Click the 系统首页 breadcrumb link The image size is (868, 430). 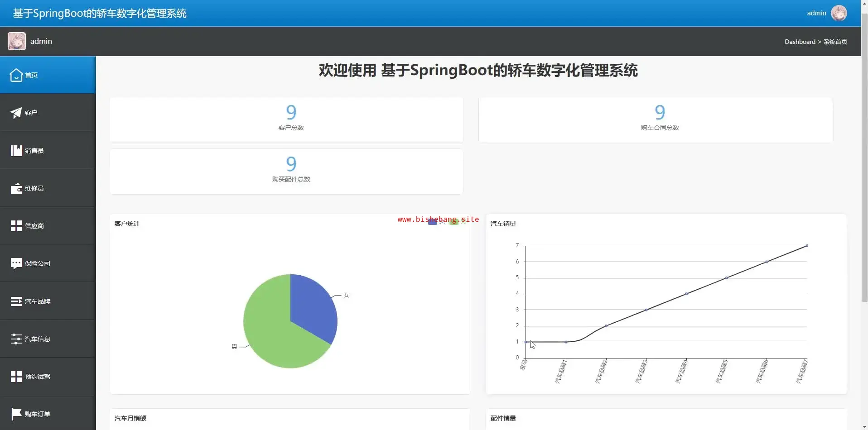[x=835, y=42]
